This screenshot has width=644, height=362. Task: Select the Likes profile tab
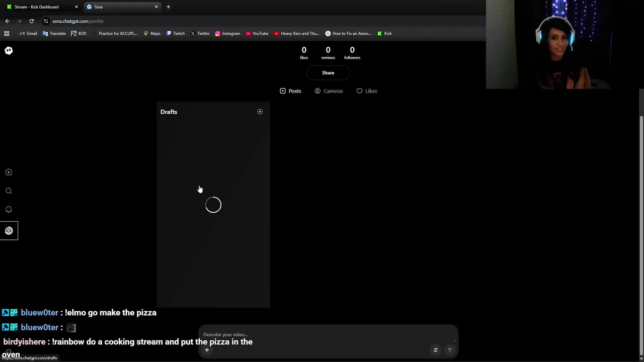(367, 91)
